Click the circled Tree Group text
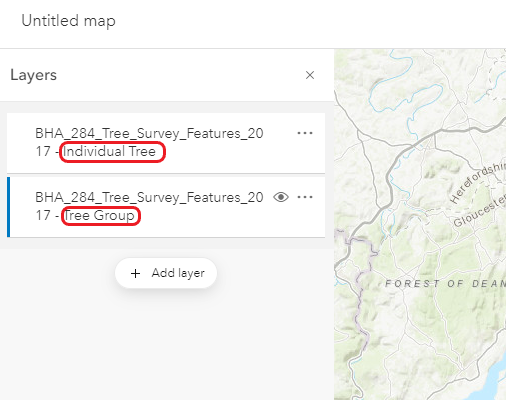Image resolution: width=506 pixels, height=400 pixels. [x=99, y=215]
